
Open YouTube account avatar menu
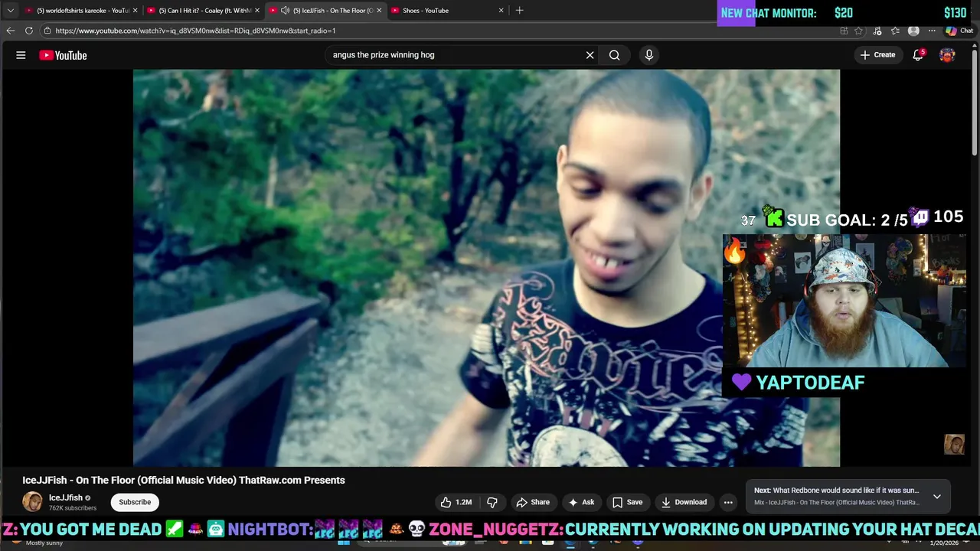coord(947,55)
